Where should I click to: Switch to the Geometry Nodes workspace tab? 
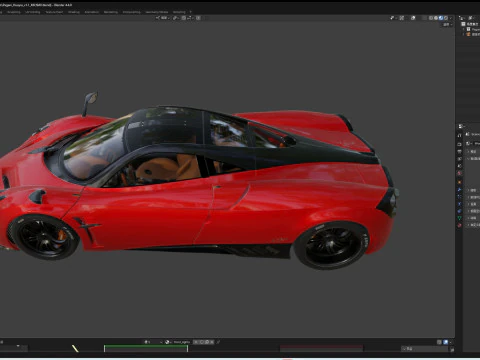pyautogui.click(x=157, y=12)
